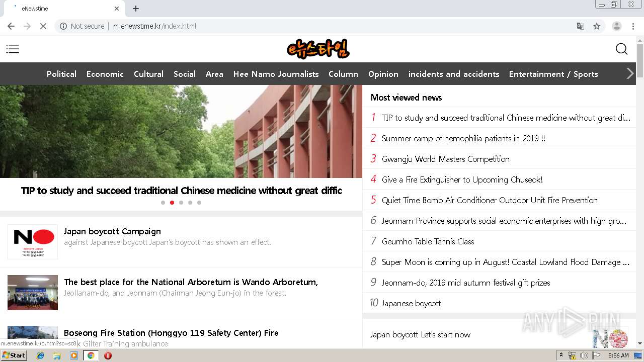Click the taskbar clock 8:56 AM

(x=618, y=355)
